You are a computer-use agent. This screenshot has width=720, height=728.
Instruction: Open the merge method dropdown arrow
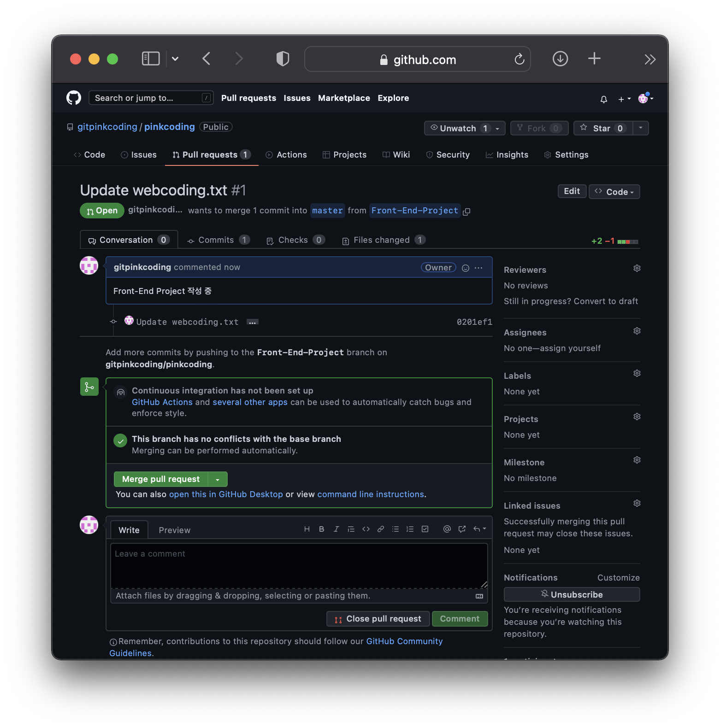(x=218, y=479)
